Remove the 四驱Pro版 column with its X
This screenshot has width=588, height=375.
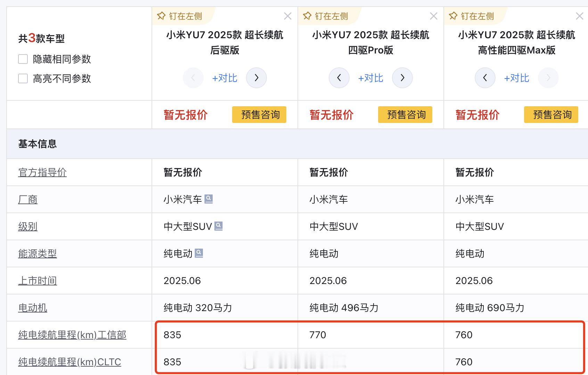coord(434,16)
